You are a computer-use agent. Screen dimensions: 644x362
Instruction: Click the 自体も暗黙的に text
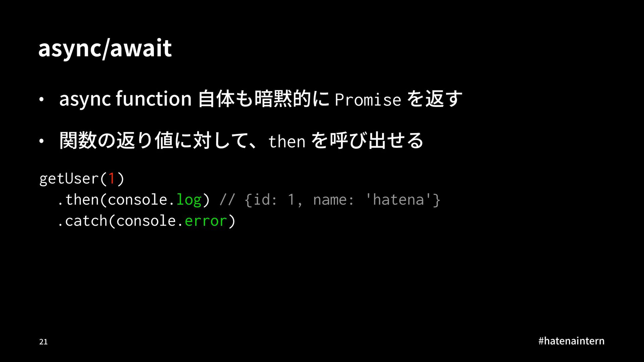[x=264, y=99]
